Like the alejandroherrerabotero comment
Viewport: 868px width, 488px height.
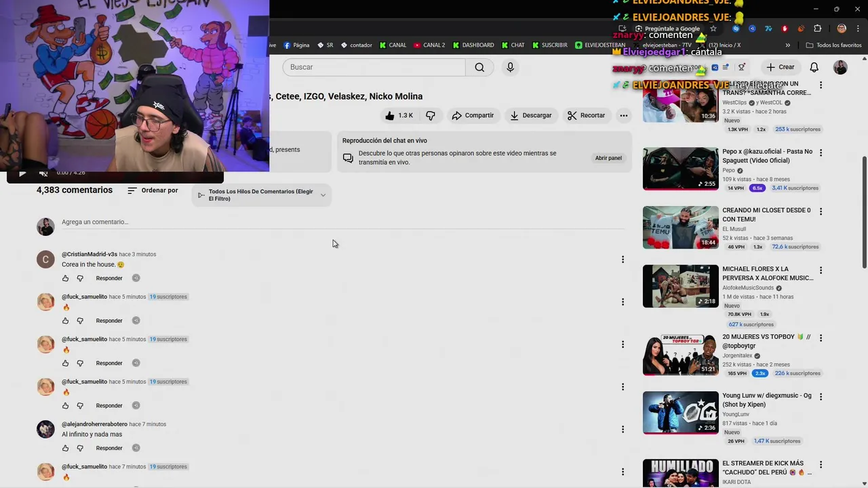(x=66, y=448)
